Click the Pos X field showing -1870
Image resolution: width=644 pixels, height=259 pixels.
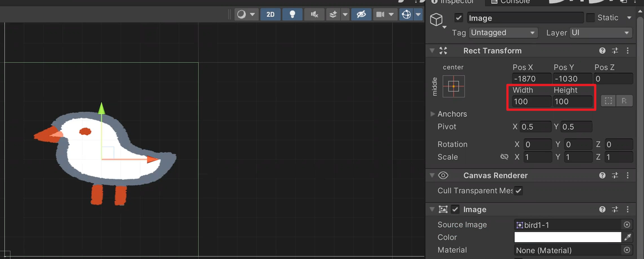click(x=532, y=79)
